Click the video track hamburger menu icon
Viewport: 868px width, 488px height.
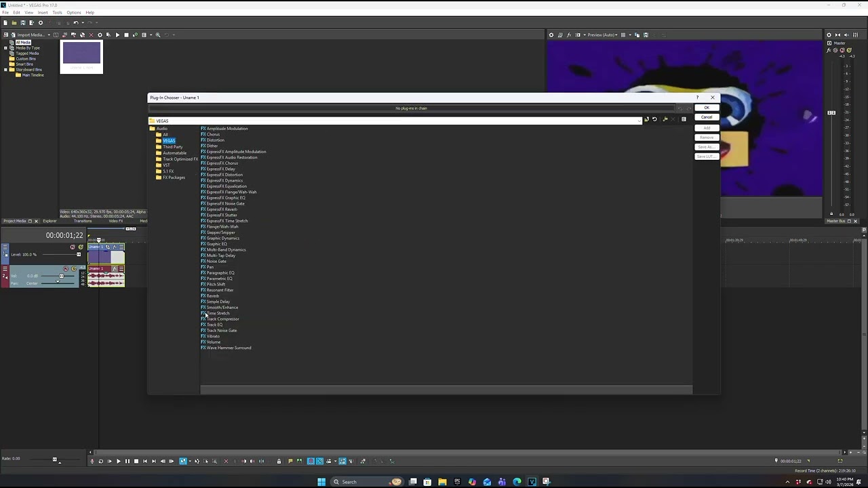(x=5, y=247)
